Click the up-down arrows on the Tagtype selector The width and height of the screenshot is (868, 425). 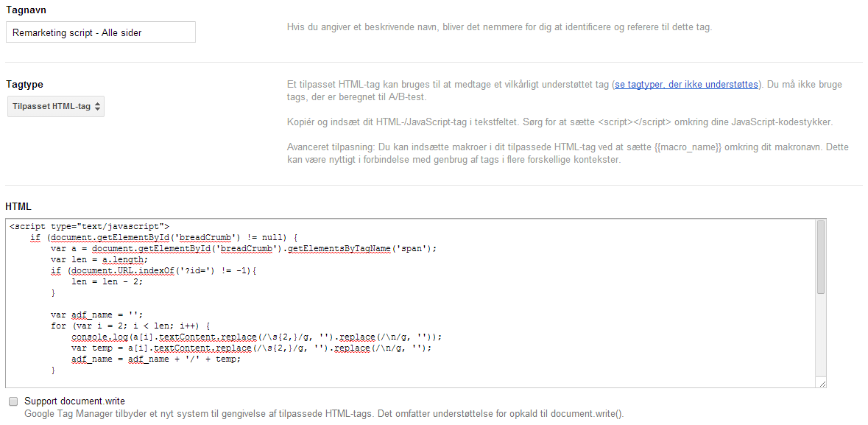point(98,107)
